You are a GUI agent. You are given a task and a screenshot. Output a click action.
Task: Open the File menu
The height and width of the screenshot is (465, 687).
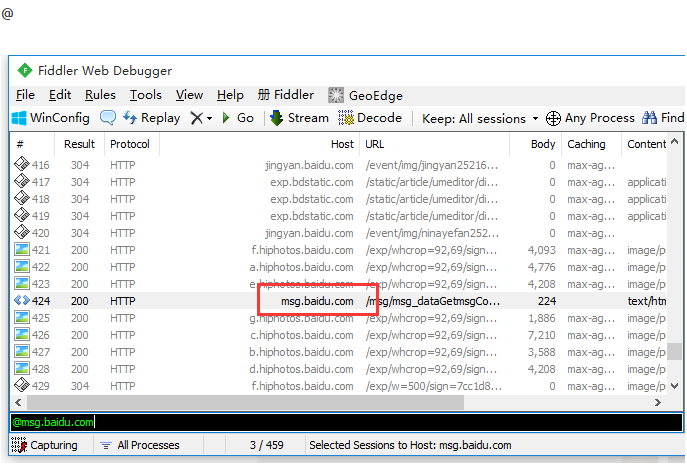click(25, 95)
